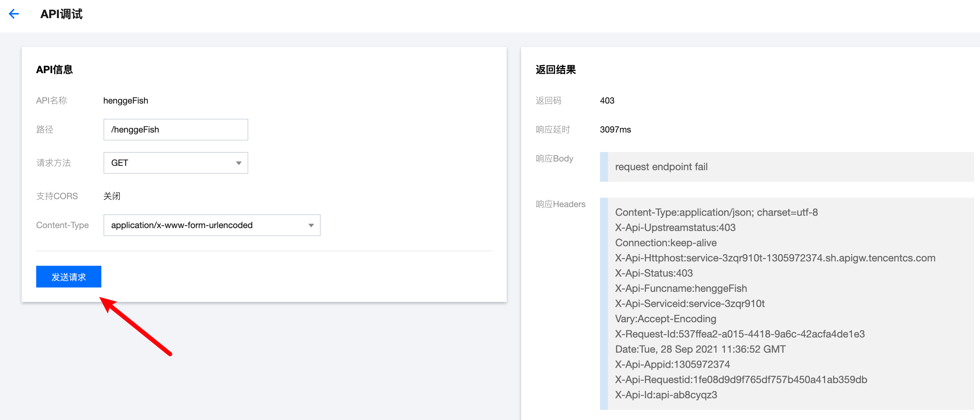This screenshot has height=420, width=980.
Task: Click the response body text request endpoint fail
Action: pos(661,167)
